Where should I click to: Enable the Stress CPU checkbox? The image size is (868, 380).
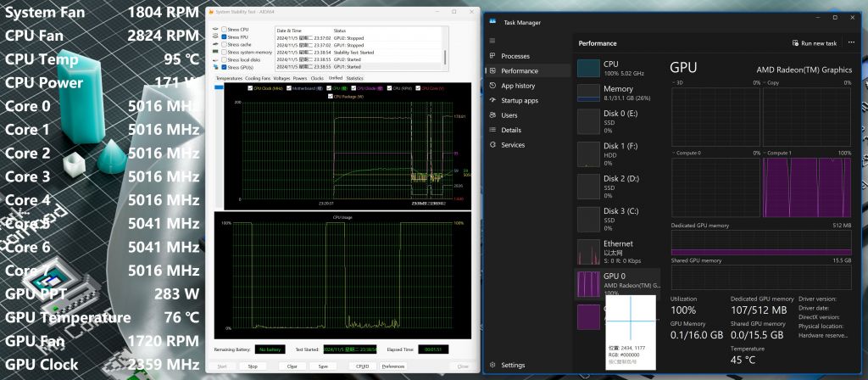click(x=224, y=30)
